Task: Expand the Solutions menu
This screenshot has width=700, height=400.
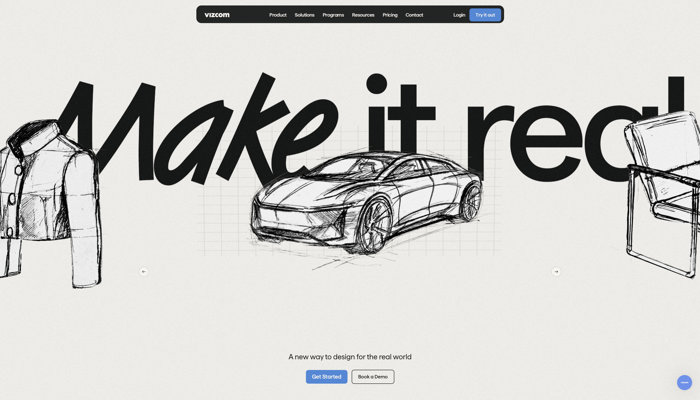Action: [304, 15]
